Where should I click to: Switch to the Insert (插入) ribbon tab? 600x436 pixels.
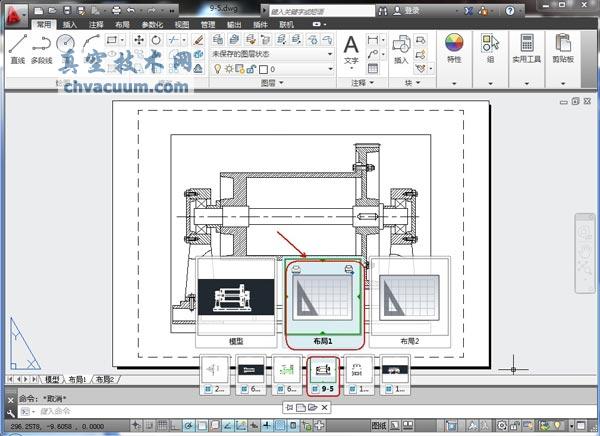coord(69,23)
